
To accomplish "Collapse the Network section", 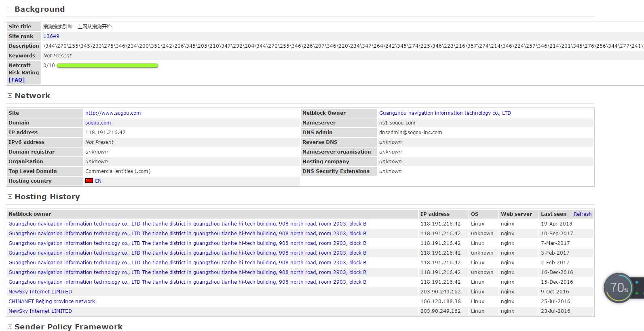I will [x=10, y=96].
